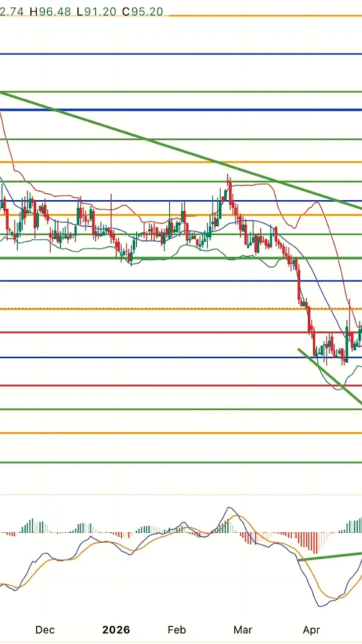Click the Feb label on time axis
The image size is (362, 644).
(176, 630)
